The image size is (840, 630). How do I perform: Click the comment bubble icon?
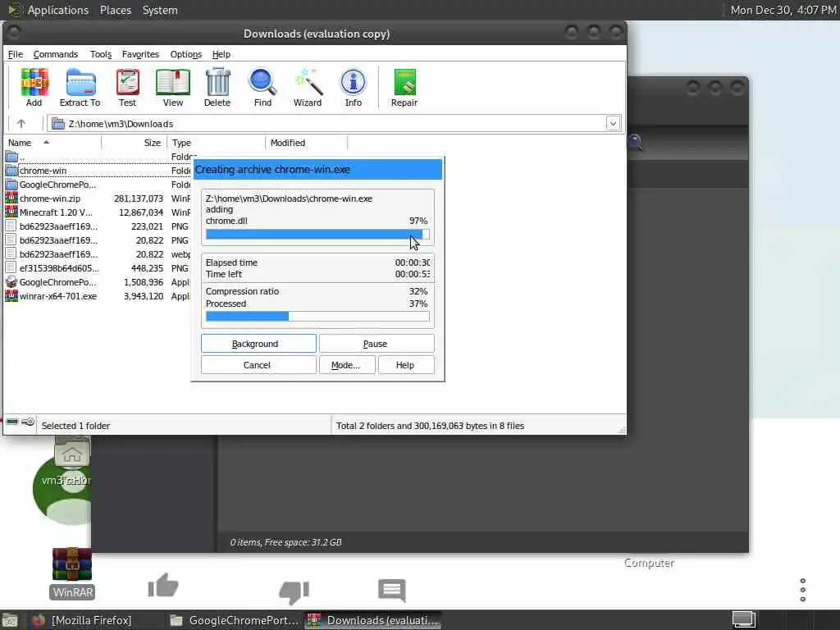click(391, 591)
